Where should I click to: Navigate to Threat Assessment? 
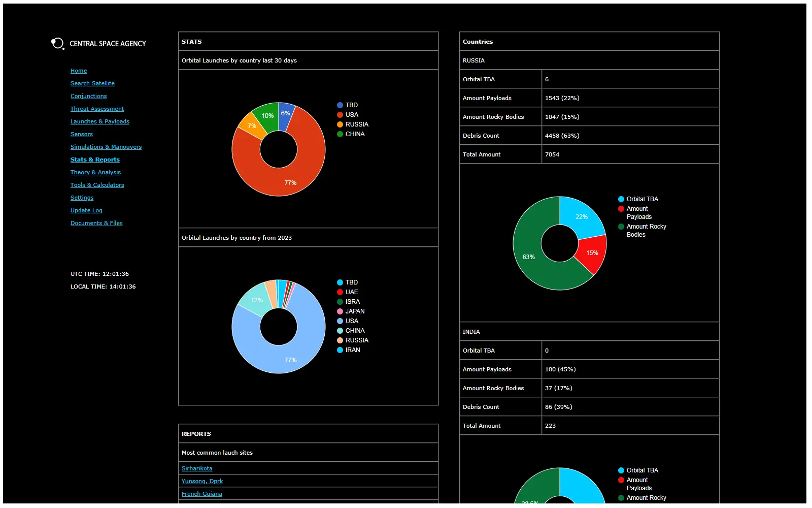click(x=97, y=108)
